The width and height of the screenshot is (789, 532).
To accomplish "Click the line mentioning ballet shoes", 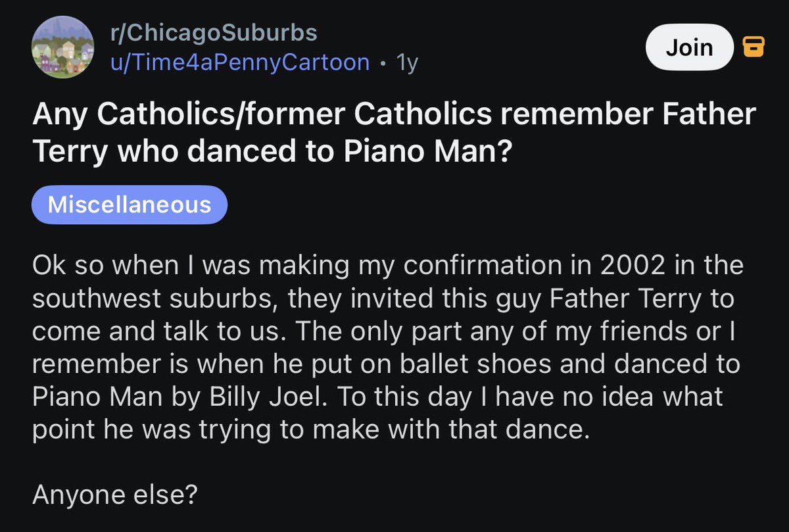I will [x=386, y=365].
